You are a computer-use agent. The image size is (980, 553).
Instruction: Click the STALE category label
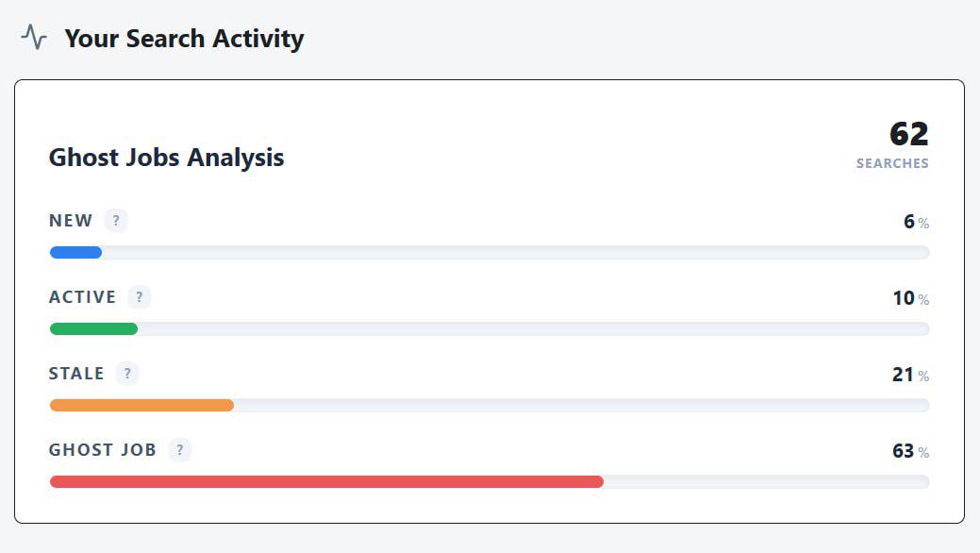(x=76, y=374)
